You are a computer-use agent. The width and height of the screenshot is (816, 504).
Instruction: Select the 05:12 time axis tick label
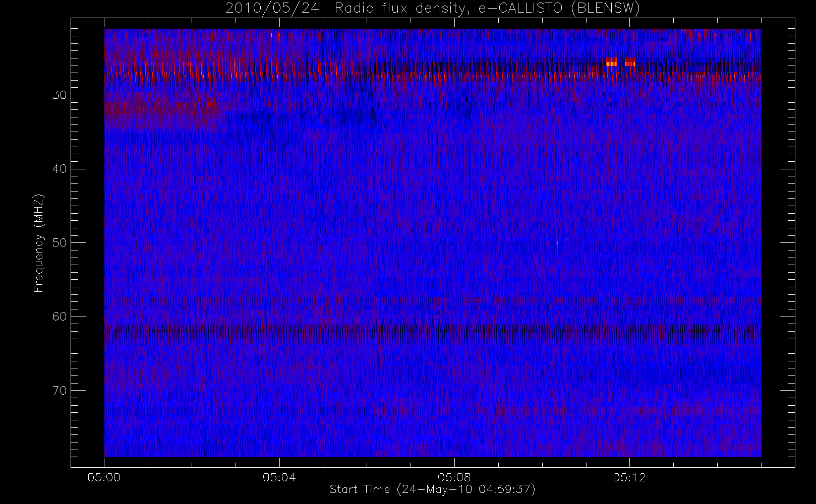[629, 477]
